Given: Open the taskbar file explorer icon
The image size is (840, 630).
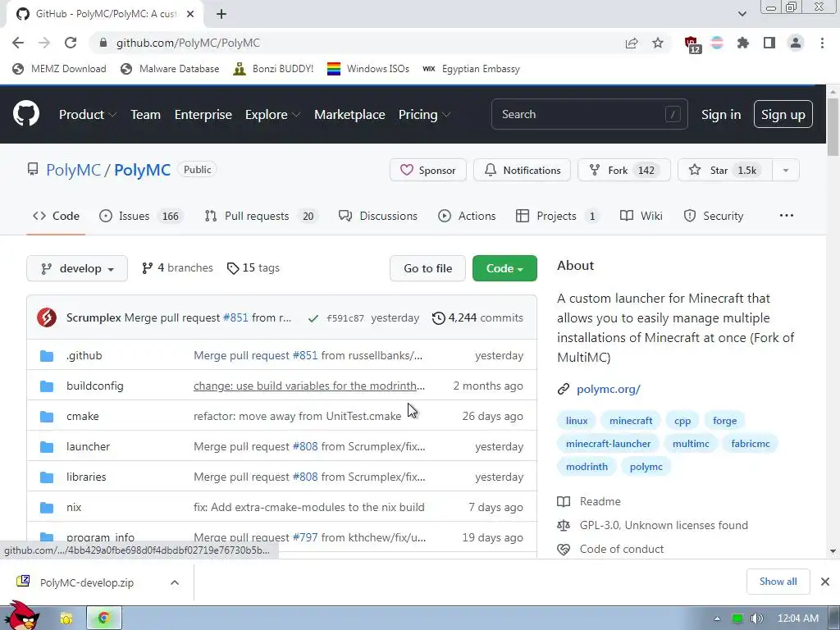Looking at the screenshot, I should (66, 619).
